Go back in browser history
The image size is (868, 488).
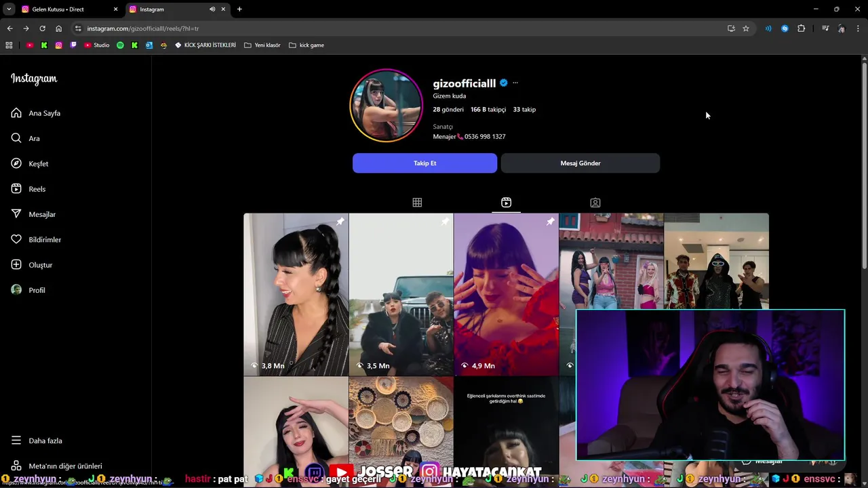point(9,28)
